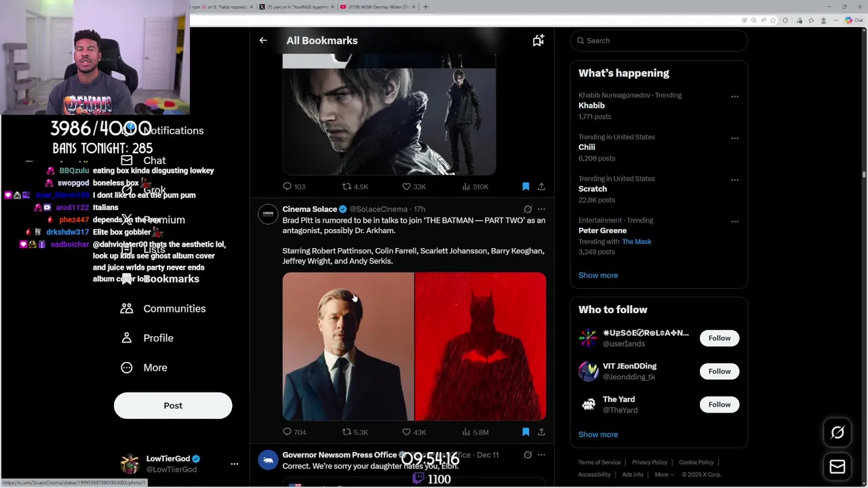Like the post with 33K likes
The height and width of the screenshot is (488, 868).
coord(414,186)
